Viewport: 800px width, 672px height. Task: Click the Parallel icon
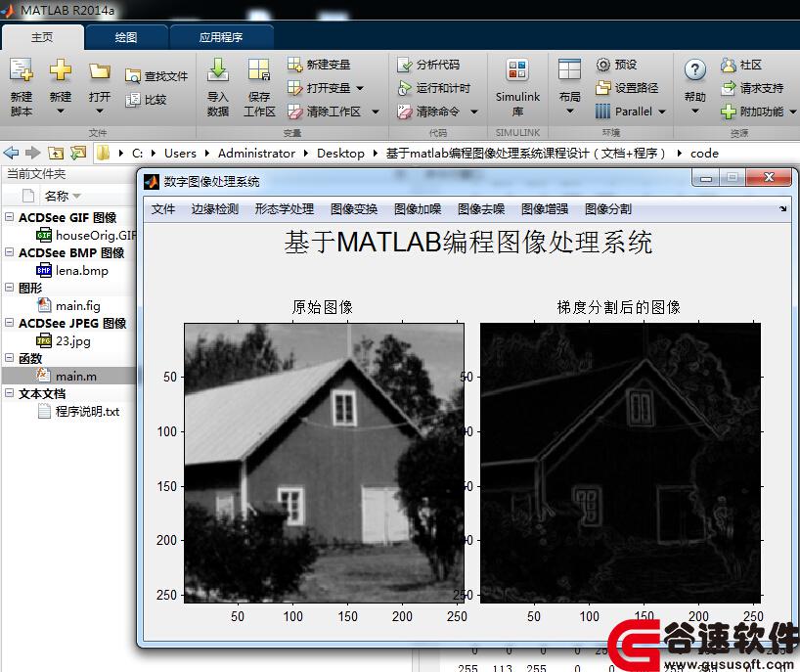click(602, 112)
